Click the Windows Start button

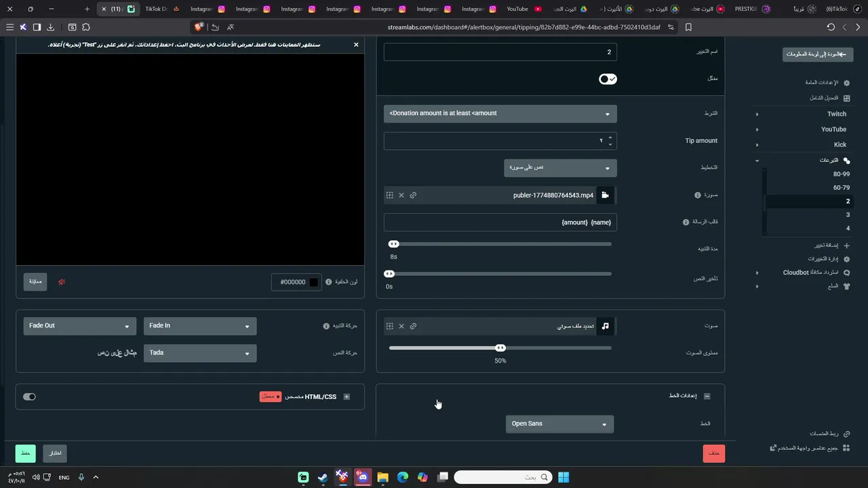tap(564, 477)
